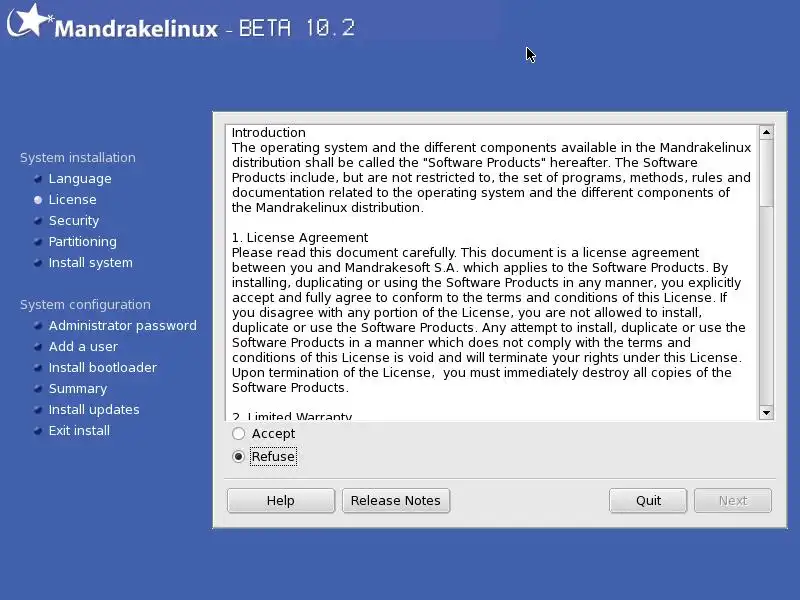
Task: Click the Next button
Action: coord(733,501)
